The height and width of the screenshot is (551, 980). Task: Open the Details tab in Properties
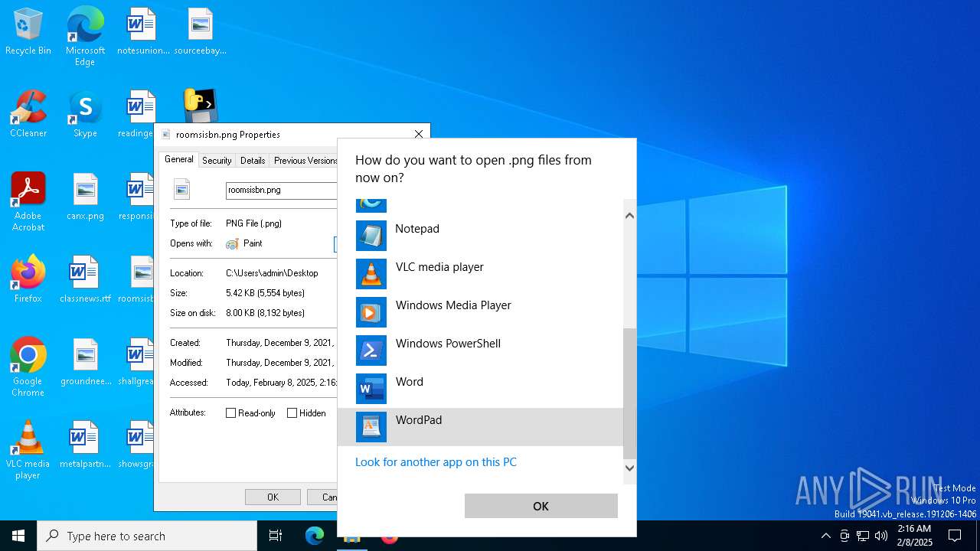point(253,161)
